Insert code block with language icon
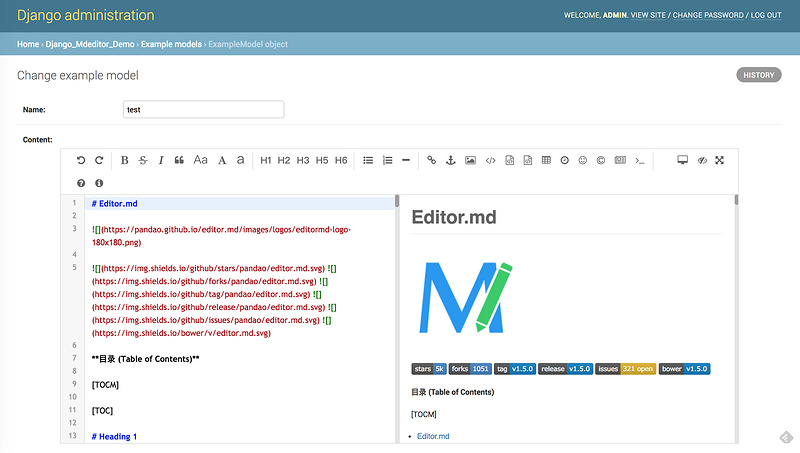The image size is (800, 453). (x=528, y=160)
